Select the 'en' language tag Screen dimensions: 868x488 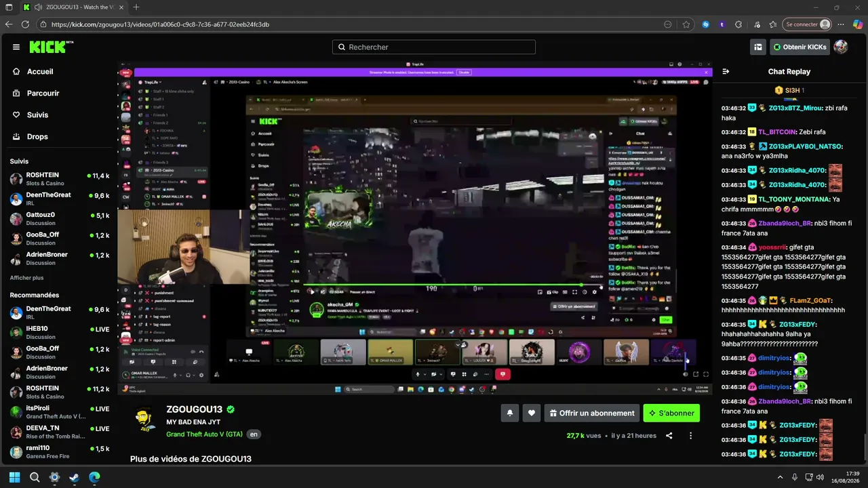click(x=254, y=434)
